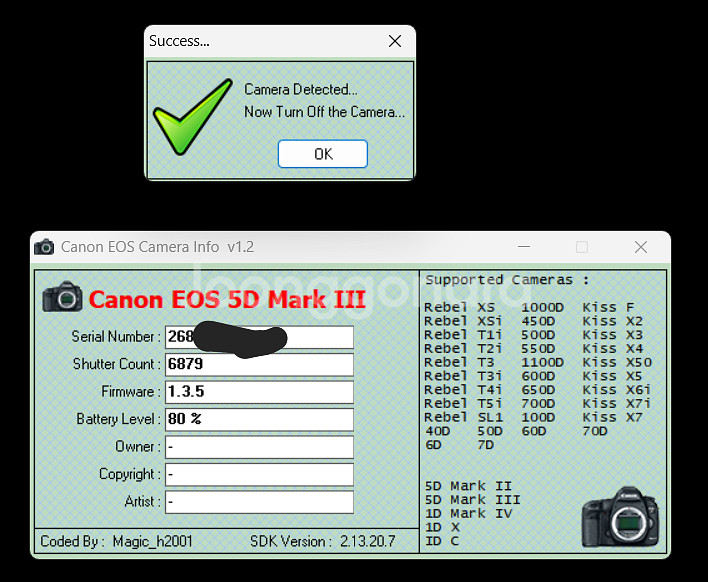708x582 pixels.
Task: Close the Canon EOS Camera Info window
Action: [641, 247]
